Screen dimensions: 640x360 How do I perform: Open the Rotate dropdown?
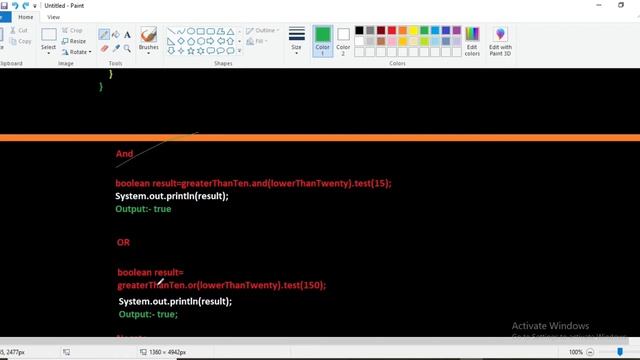click(77, 52)
